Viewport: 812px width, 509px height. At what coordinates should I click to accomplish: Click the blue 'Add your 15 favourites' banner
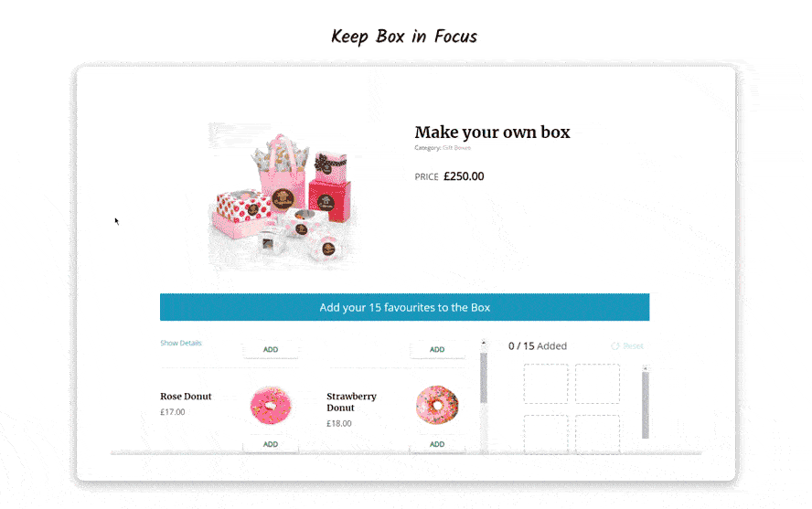point(404,307)
